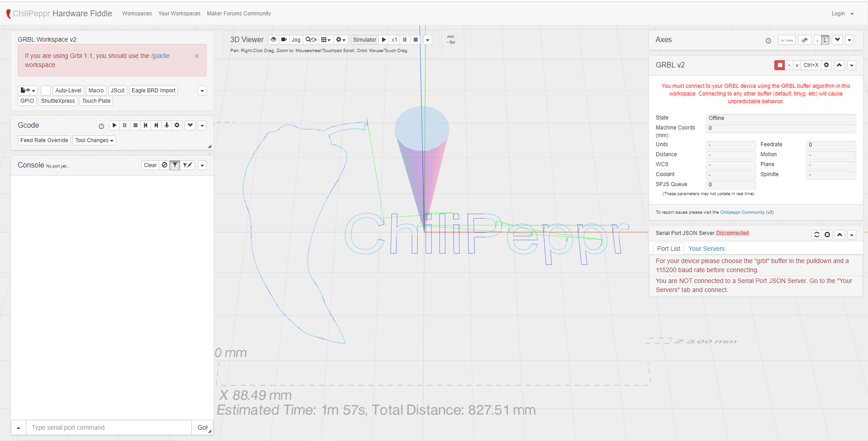Screen dimensions: 868x441
Task: Click the Axes ruler icon button
Action: (x=804, y=40)
